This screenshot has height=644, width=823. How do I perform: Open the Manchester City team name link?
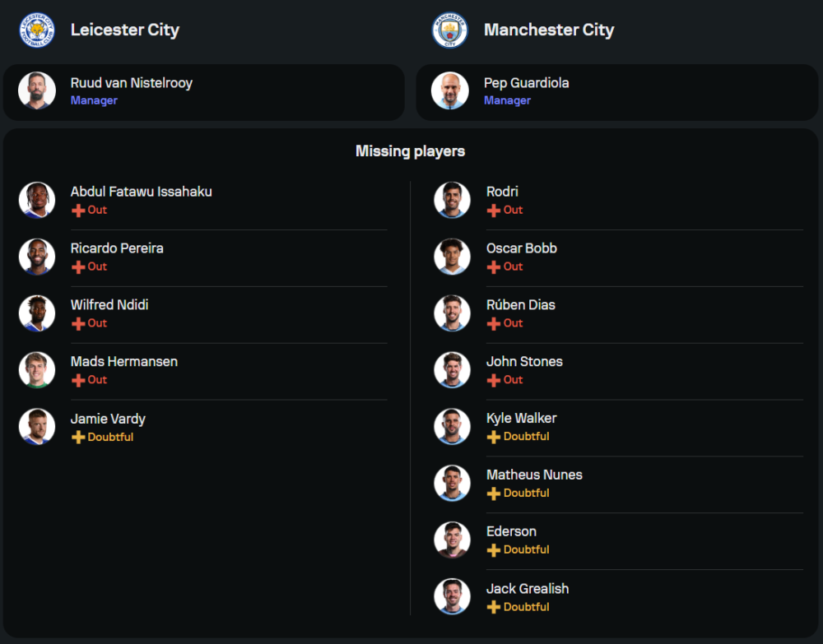[x=549, y=30]
